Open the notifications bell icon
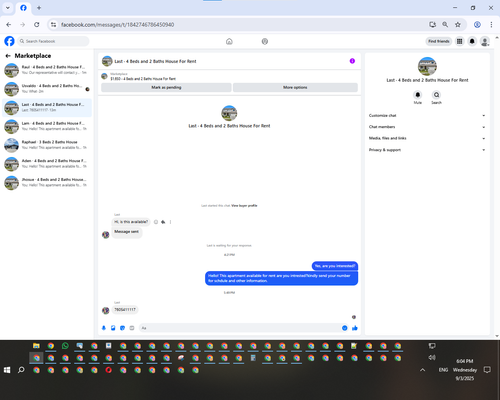 pyautogui.click(x=472, y=41)
